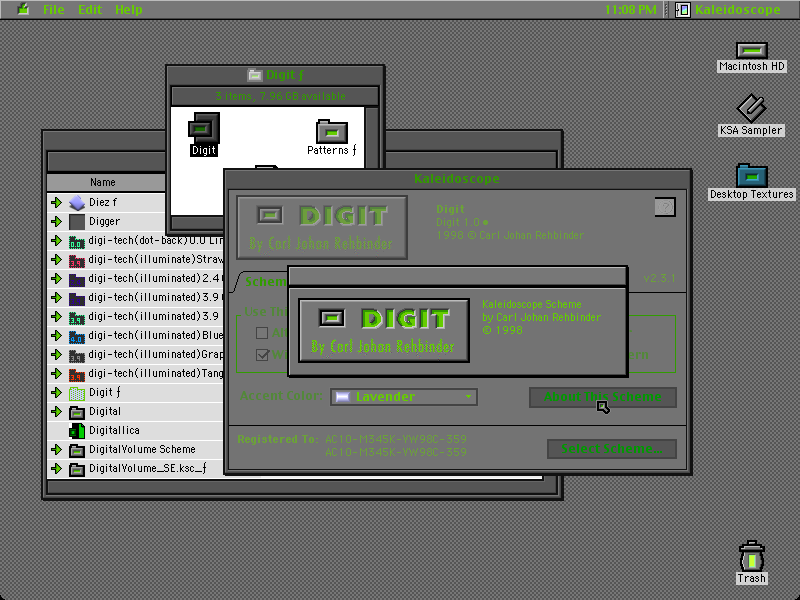Switch to the Scheme tab
Viewport: 800px width, 600px height.
pos(264,282)
